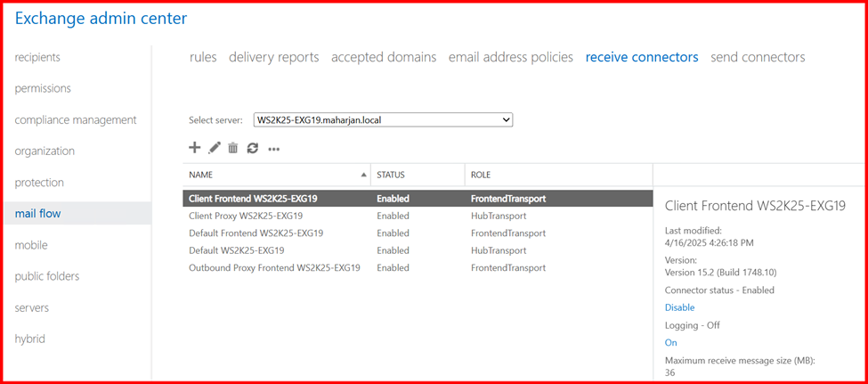Open the accepted domains tab
The width and height of the screenshot is (868, 384).
(384, 57)
